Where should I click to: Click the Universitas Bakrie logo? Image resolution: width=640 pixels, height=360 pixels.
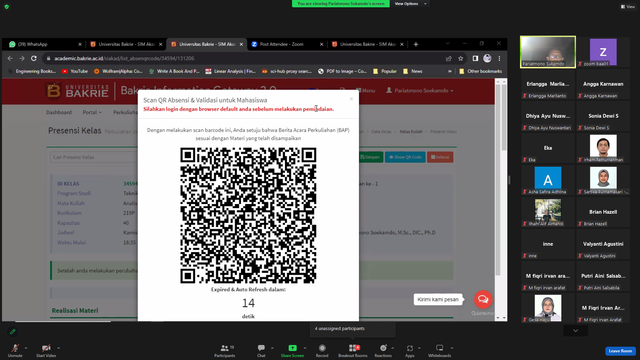coord(78,91)
